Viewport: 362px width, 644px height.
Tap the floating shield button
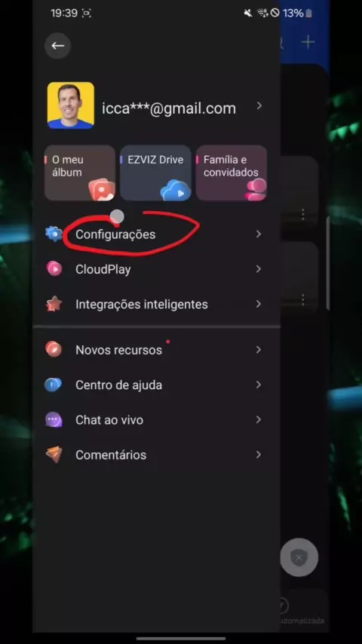[x=299, y=557]
